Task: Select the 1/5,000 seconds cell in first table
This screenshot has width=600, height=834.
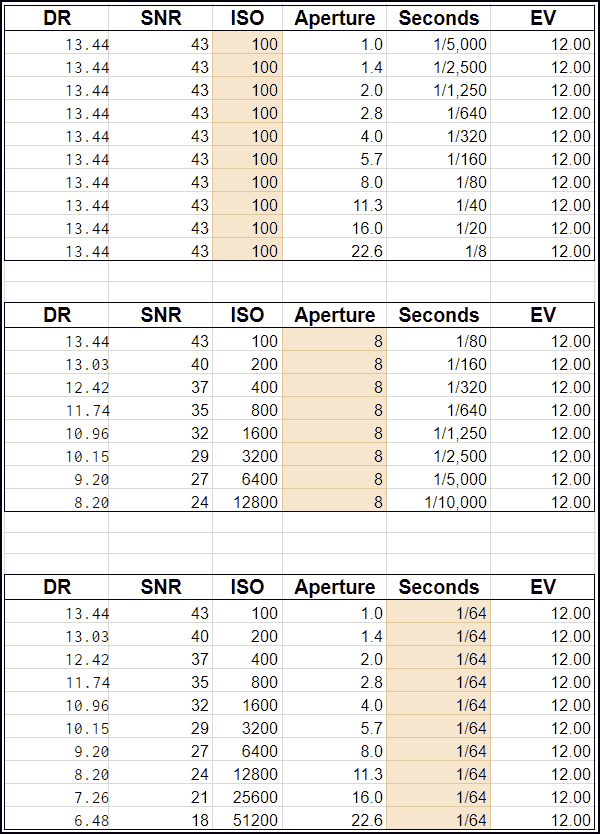Action: coord(439,44)
